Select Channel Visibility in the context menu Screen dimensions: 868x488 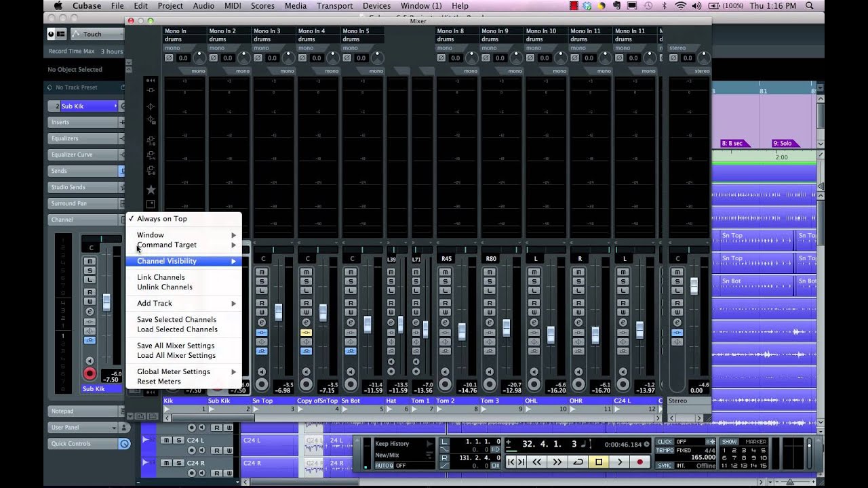pos(184,261)
